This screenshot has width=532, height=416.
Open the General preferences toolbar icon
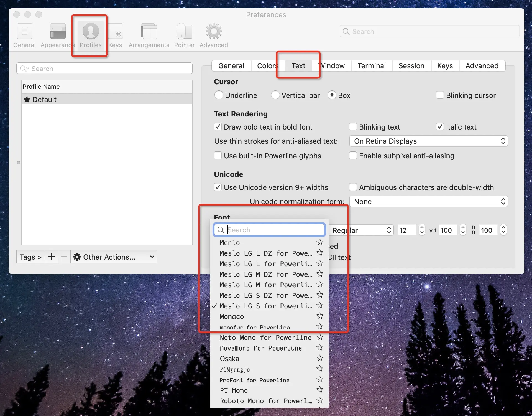coord(24,32)
